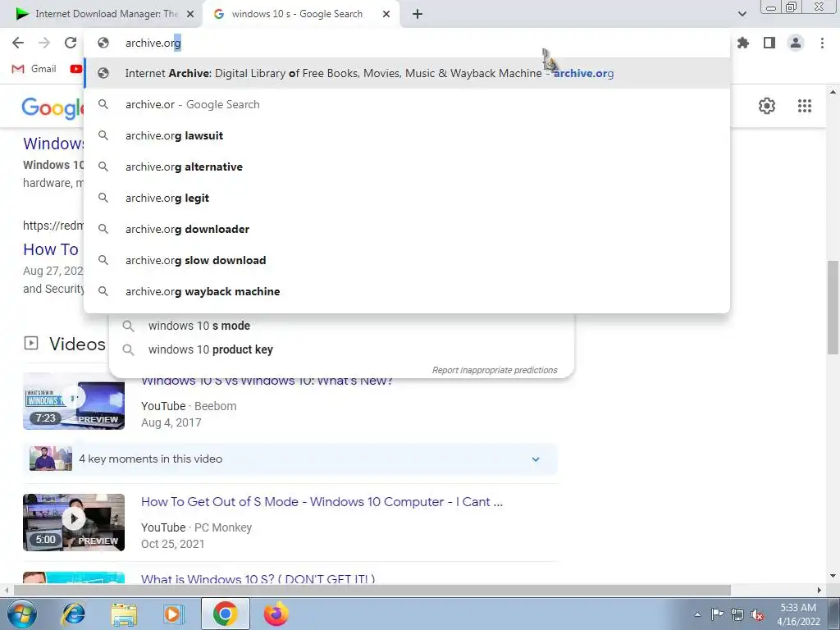Go back with the browser back arrow
The width and height of the screenshot is (840, 630).
pyautogui.click(x=18, y=43)
